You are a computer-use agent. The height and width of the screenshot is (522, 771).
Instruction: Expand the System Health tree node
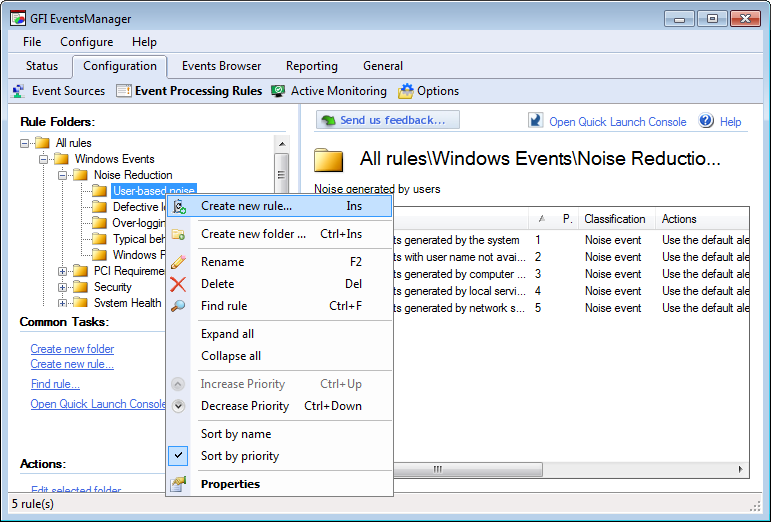[x=62, y=303]
